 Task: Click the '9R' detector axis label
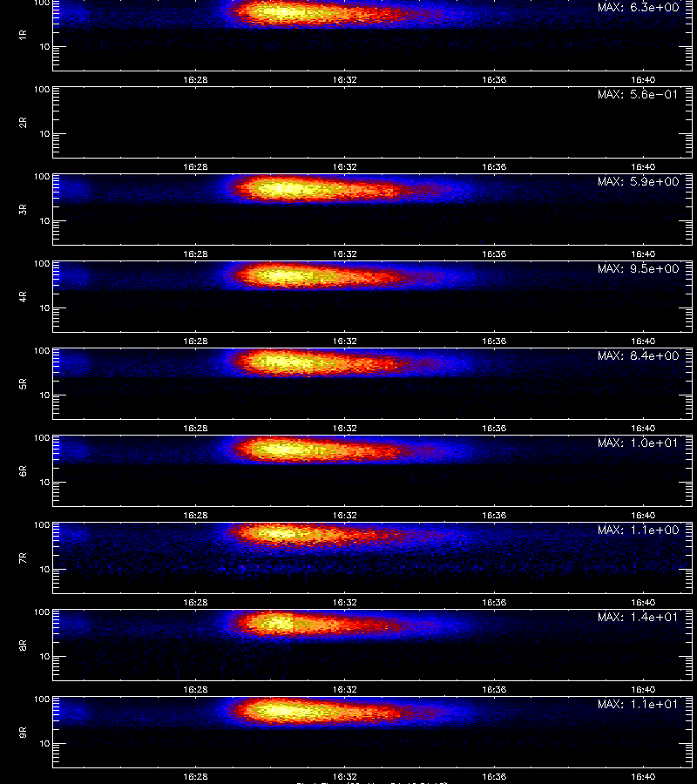coord(23,733)
